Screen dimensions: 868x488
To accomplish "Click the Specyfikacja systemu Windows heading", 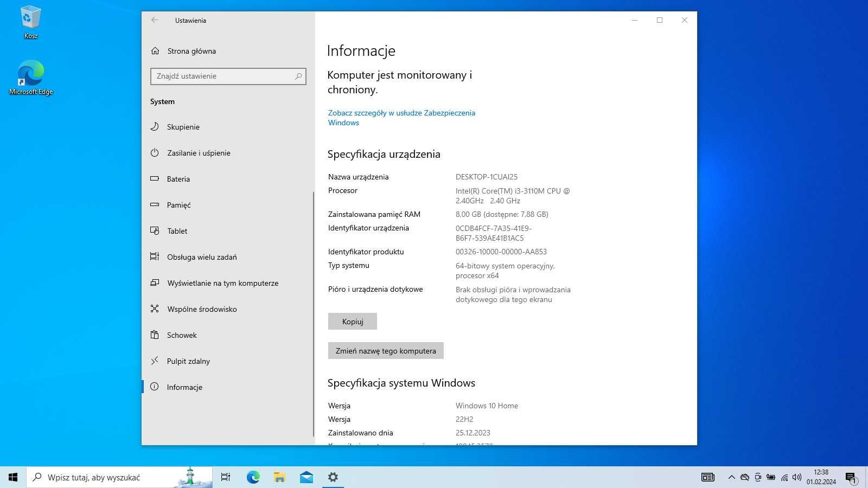I will click(401, 383).
